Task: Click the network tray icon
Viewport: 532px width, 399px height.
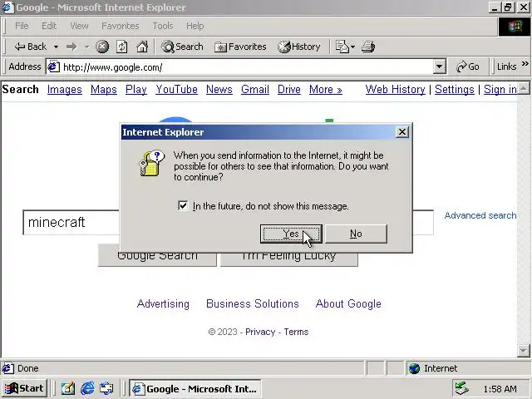Action: point(462,388)
